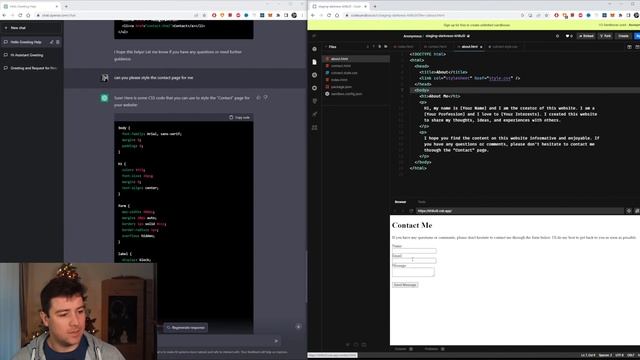Reload the ChatGPT browser page

tap(20, 15)
